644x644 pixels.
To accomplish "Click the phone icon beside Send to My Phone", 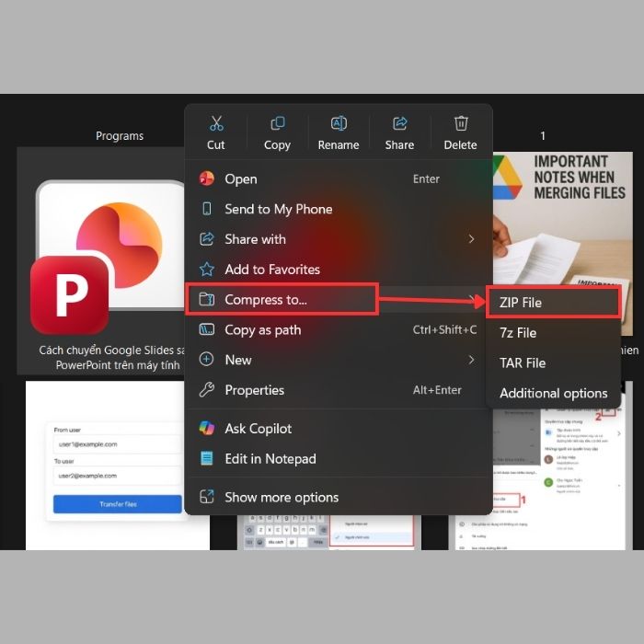I will point(207,209).
